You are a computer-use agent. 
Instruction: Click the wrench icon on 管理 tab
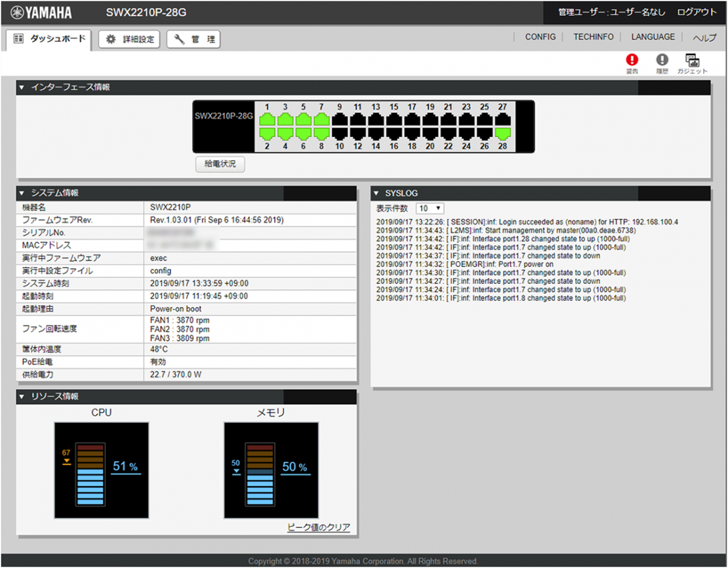pyautogui.click(x=178, y=39)
